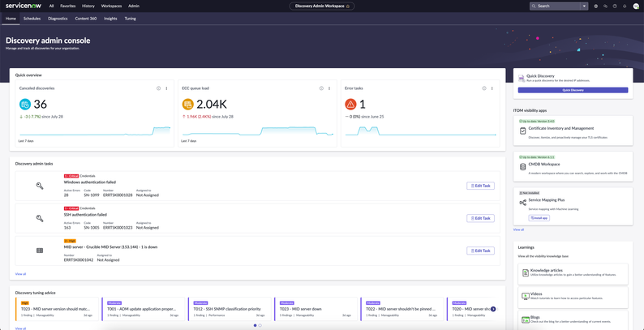The image size is (644, 330).
Task: Open T022 MID server shouldn't be pinned advice
Action: (402, 309)
